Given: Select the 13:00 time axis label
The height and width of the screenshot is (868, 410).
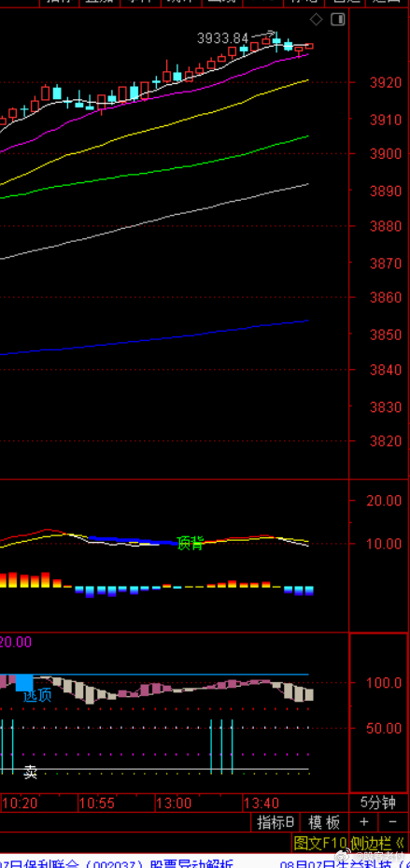Looking at the screenshot, I should (x=174, y=802).
